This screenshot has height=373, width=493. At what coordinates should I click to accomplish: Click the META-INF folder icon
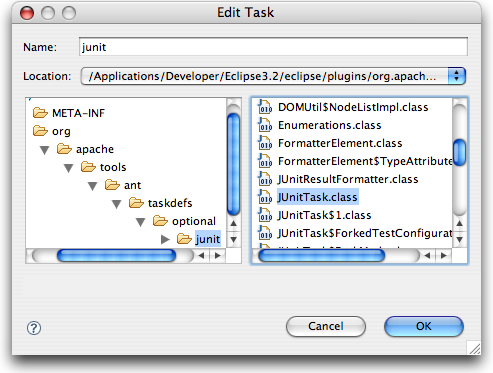point(40,113)
